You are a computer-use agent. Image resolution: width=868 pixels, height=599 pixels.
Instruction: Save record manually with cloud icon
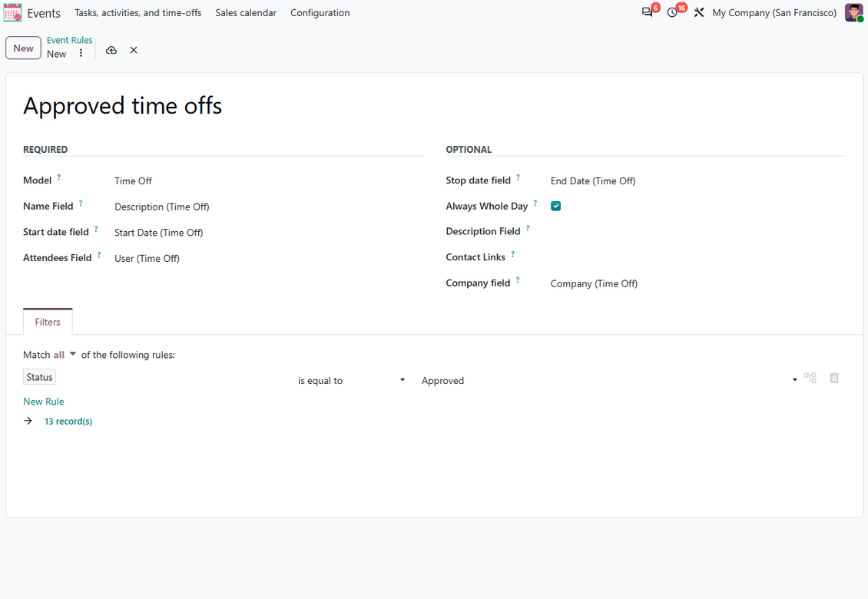pyautogui.click(x=111, y=50)
